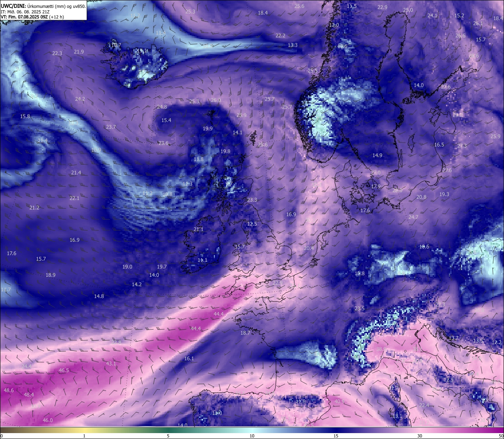Click the value 11.0 over northwest Spain
Viewport: 504px width, 439px height.
point(217,413)
